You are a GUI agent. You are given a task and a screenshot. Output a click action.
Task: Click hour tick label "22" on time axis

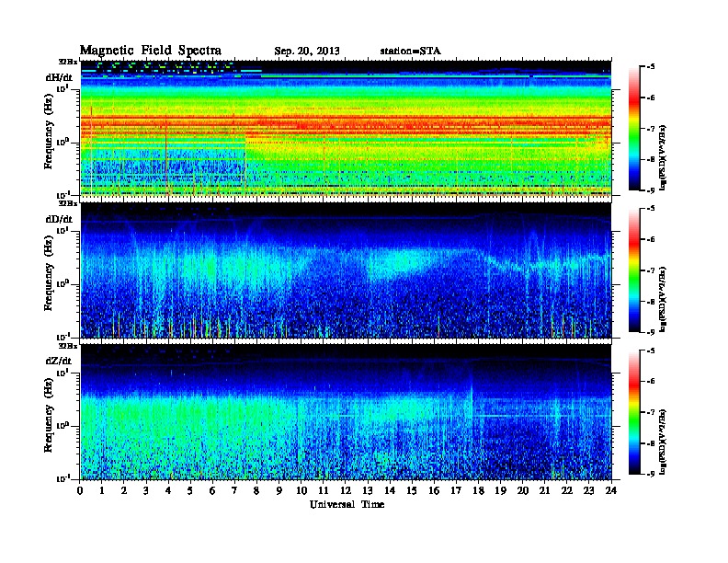pyautogui.click(x=567, y=490)
